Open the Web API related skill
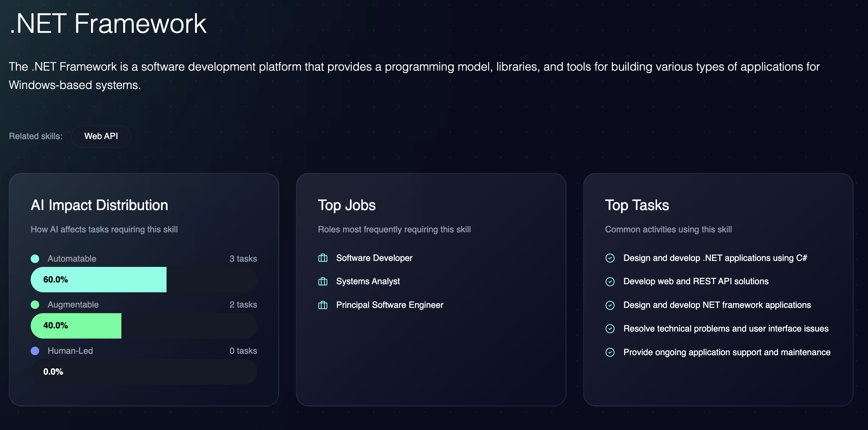 coord(101,136)
